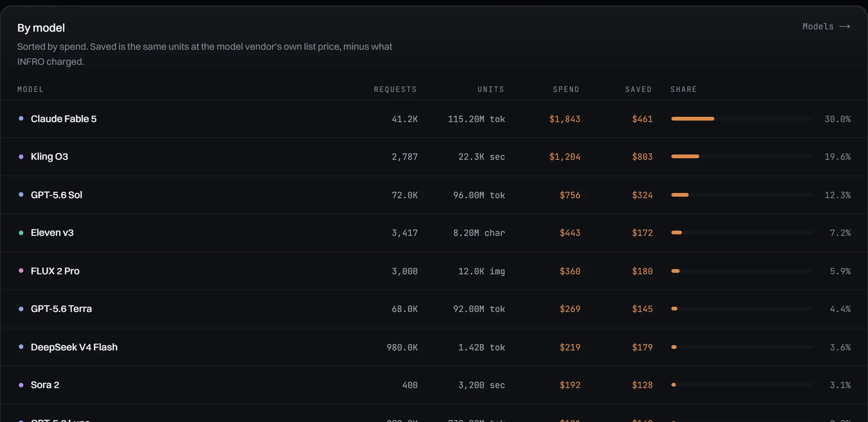Select the Kling O3 model name
868x422 pixels.
[49, 157]
